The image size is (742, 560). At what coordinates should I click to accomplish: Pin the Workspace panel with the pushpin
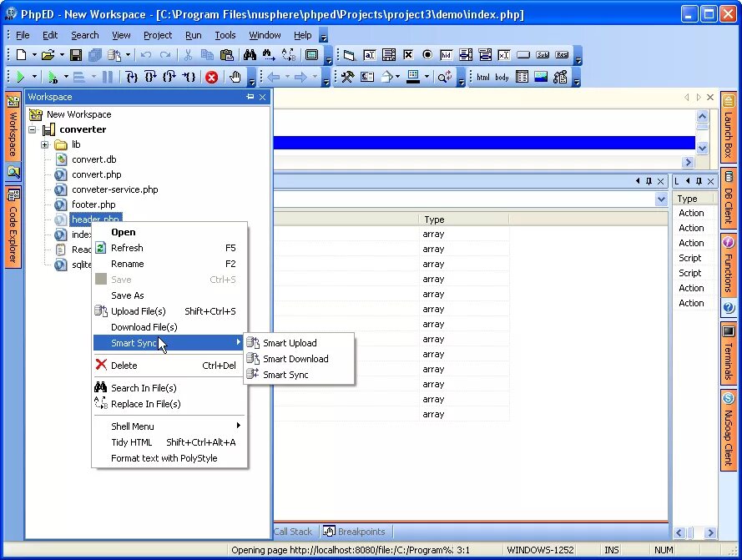click(x=250, y=97)
